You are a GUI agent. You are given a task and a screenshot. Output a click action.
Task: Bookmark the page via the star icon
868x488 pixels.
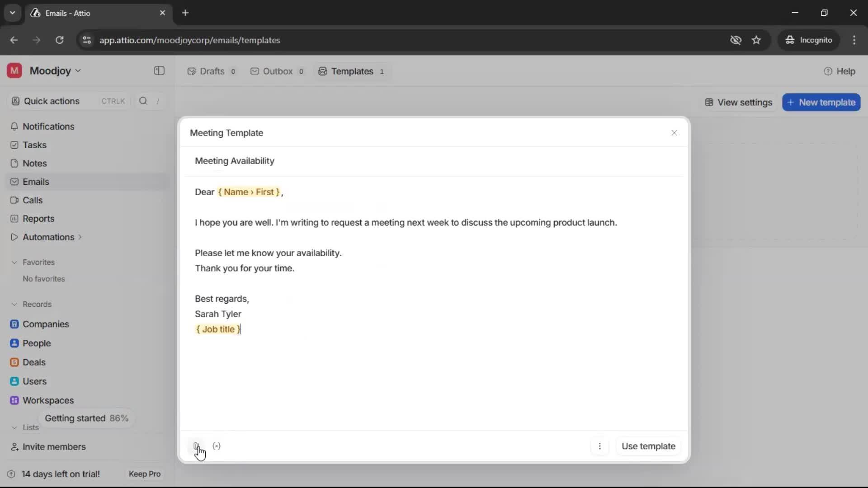pos(757,40)
